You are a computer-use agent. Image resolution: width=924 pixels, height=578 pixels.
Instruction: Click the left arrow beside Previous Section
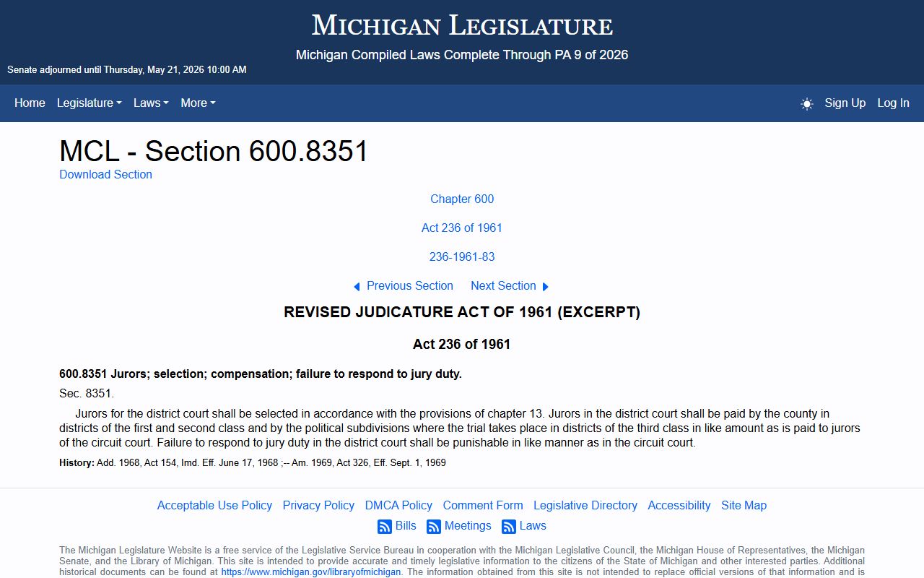point(357,286)
